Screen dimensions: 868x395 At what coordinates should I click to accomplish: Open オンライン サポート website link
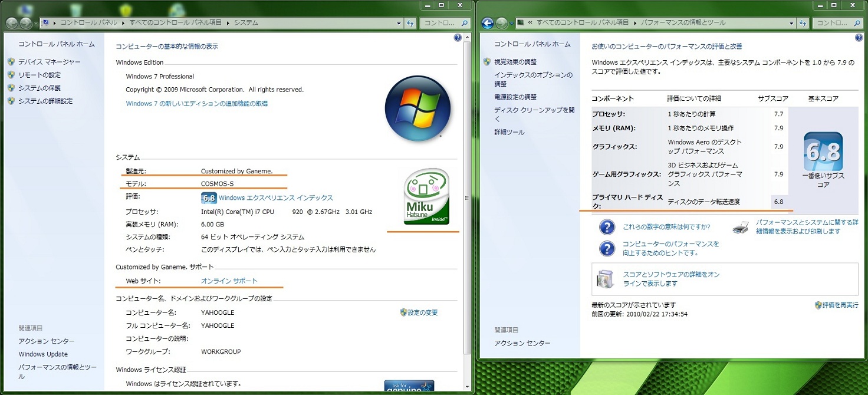pos(229,281)
